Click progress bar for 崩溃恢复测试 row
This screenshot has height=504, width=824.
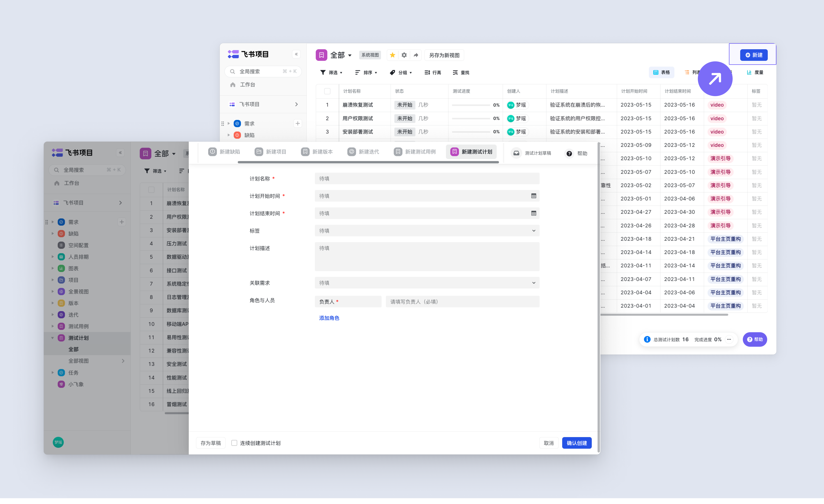coord(471,105)
